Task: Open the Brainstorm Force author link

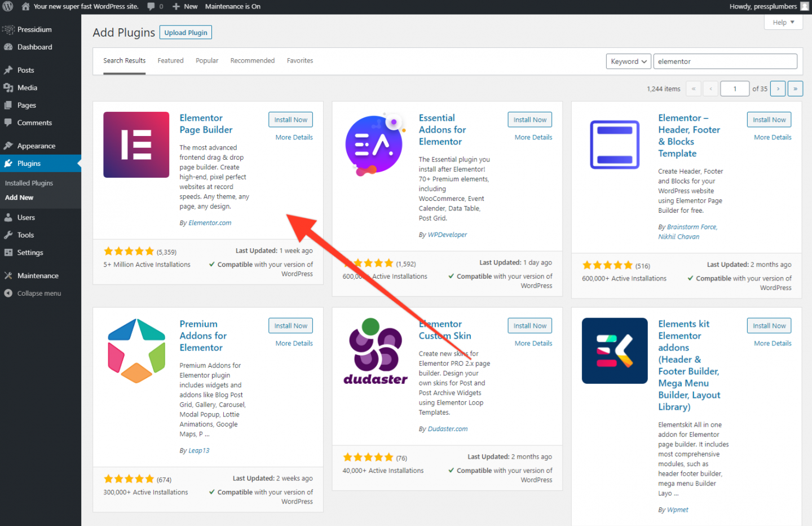Action: (691, 227)
